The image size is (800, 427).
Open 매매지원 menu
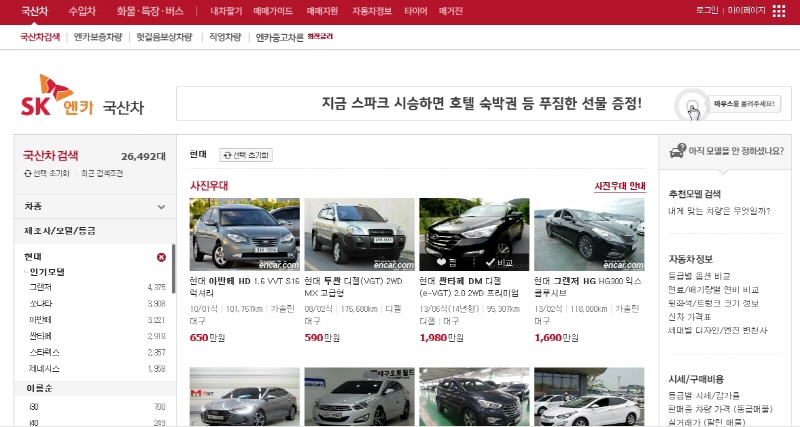[322, 11]
